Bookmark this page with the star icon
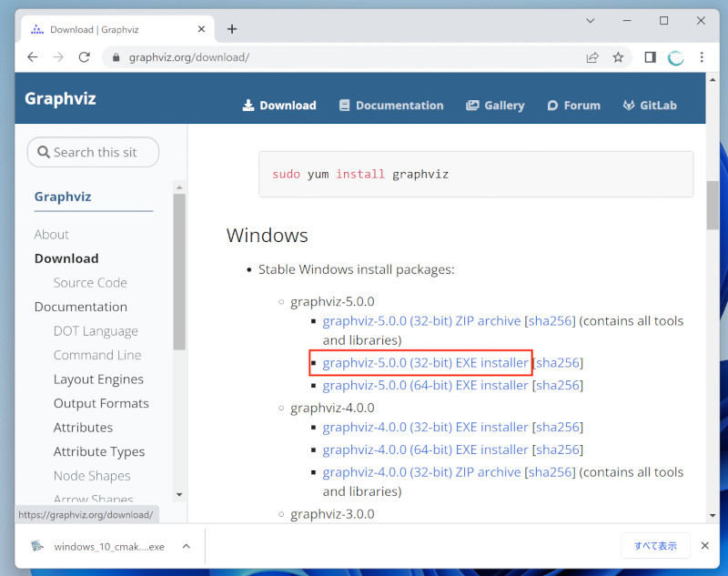The width and height of the screenshot is (728, 576). click(618, 56)
